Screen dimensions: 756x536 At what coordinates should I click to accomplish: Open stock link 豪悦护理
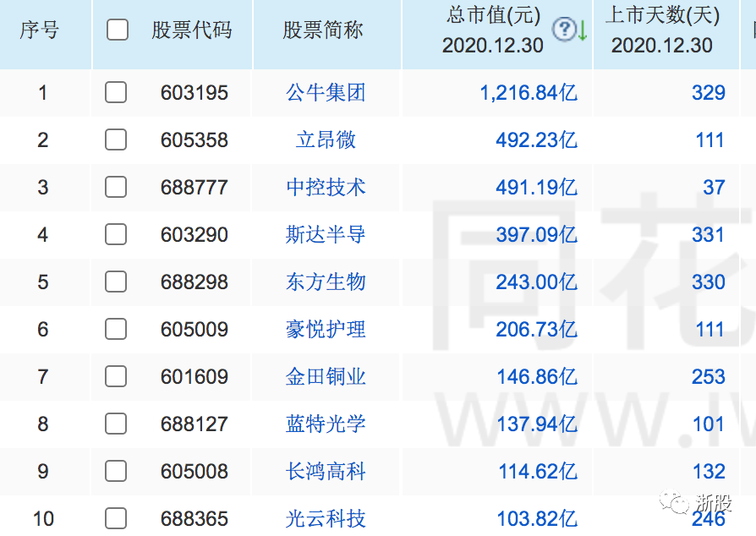326,329
